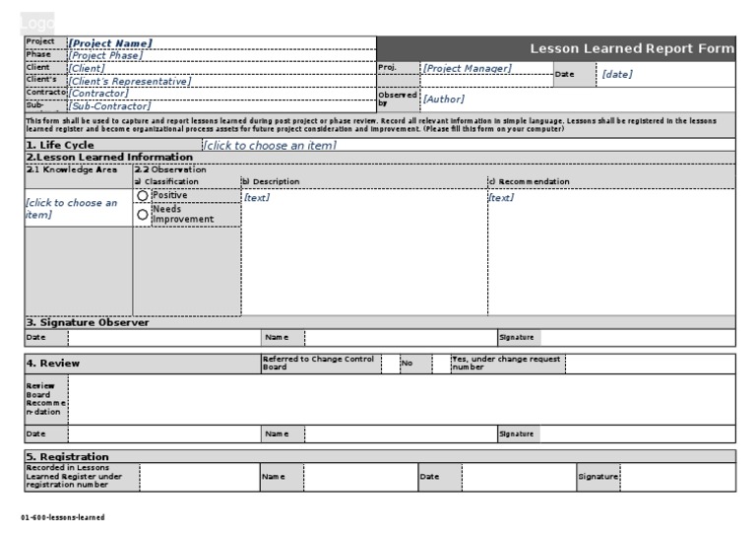Click the [Contractor] field

point(221,93)
